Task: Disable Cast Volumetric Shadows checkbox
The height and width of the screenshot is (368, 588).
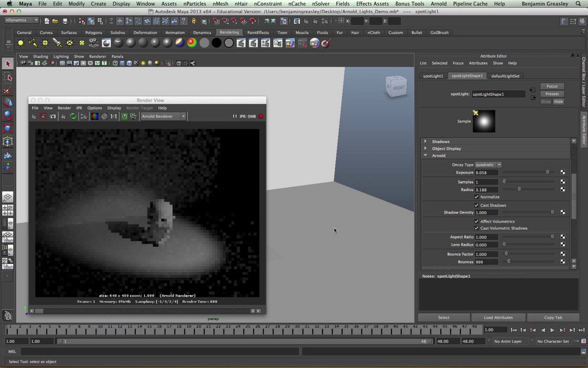Action: [477, 228]
